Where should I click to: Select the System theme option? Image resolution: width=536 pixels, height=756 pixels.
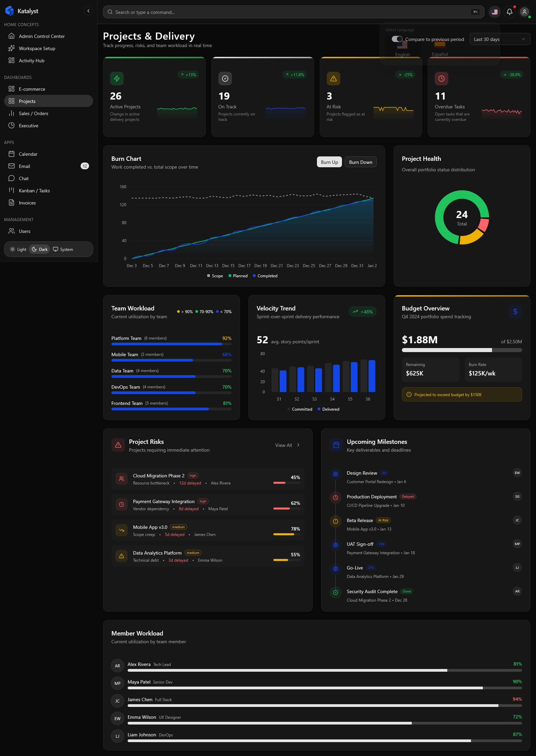tap(63, 250)
